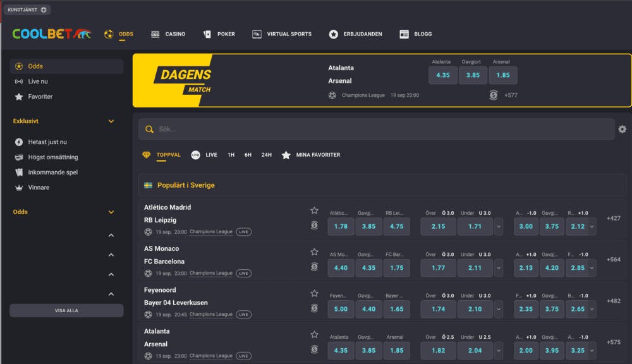Click cash-out icon in AS Monaco row
The height and width of the screenshot is (364, 632).
point(314,267)
